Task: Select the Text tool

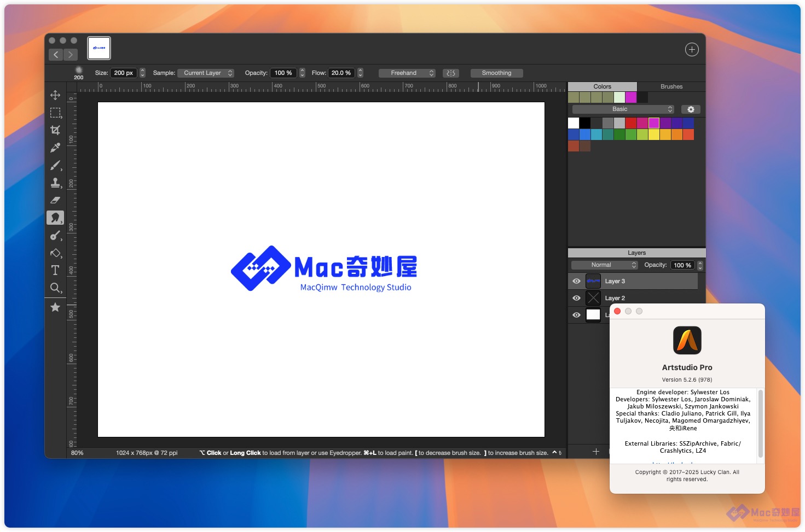Action: (55, 270)
